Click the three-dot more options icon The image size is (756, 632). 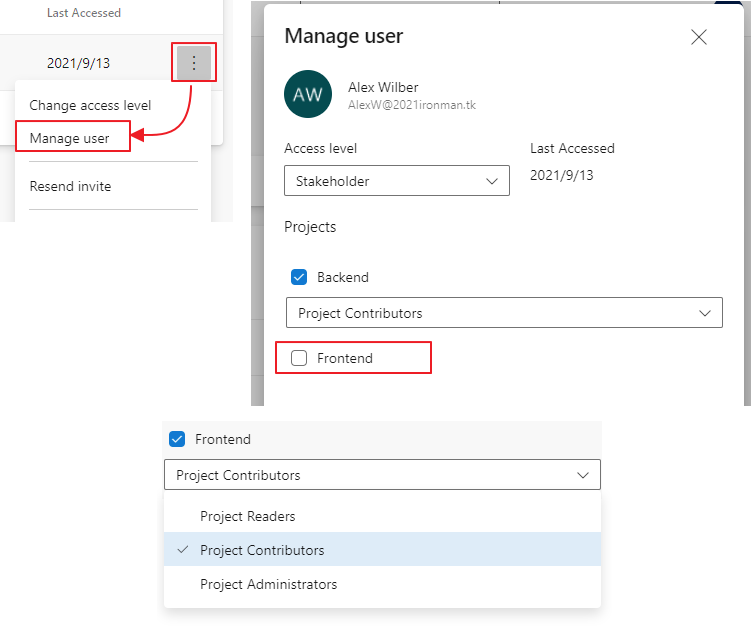[x=194, y=63]
